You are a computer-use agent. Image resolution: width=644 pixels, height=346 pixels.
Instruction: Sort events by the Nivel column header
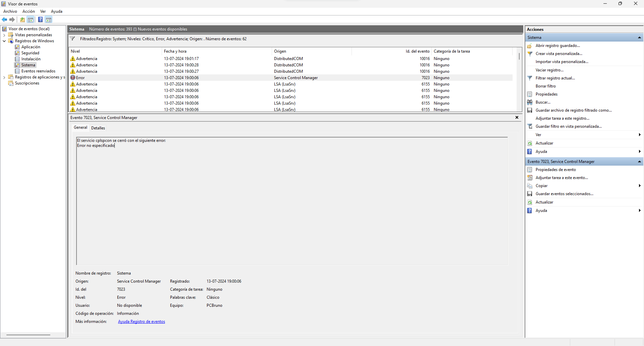(115, 51)
